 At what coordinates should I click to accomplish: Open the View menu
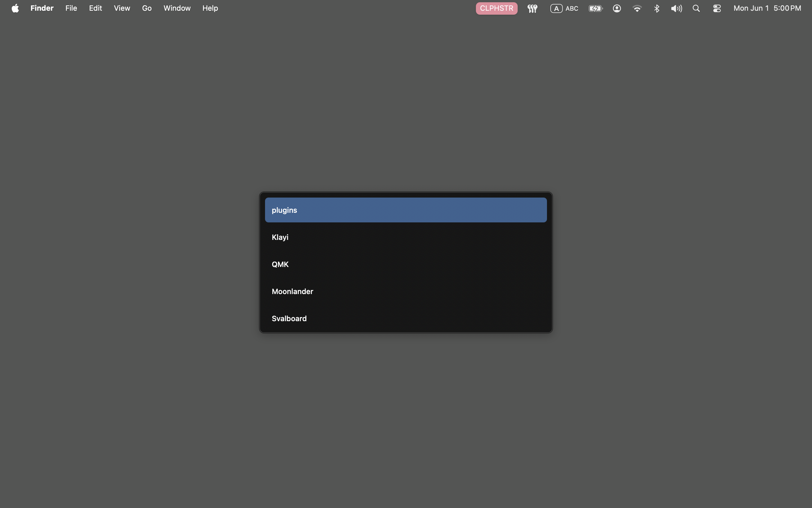(x=122, y=8)
